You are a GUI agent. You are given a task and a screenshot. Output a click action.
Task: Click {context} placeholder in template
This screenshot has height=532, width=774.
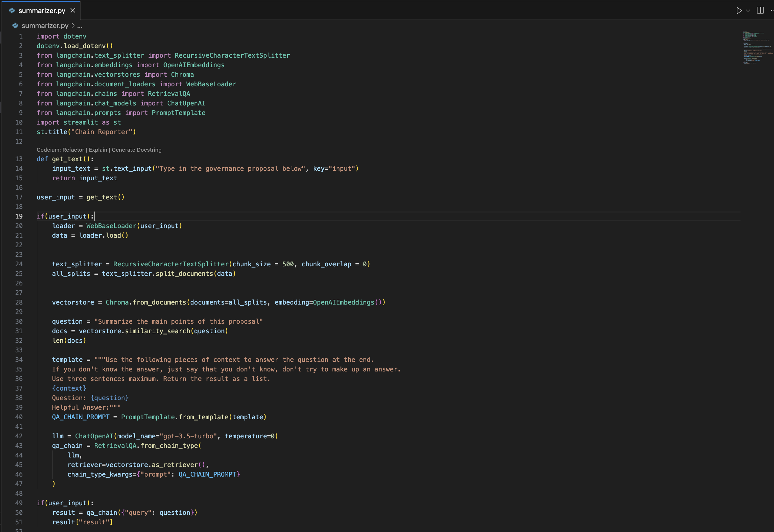pyautogui.click(x=69, y=389)
